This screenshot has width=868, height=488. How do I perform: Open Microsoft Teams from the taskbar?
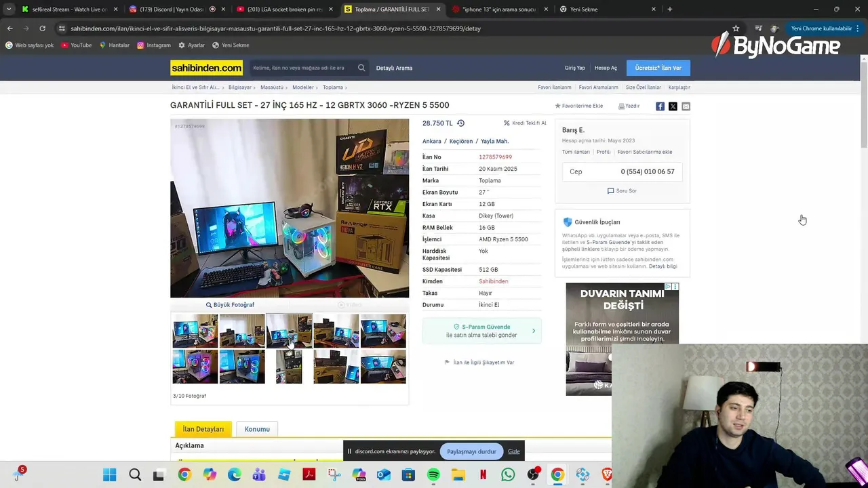(x=259, y=474)
